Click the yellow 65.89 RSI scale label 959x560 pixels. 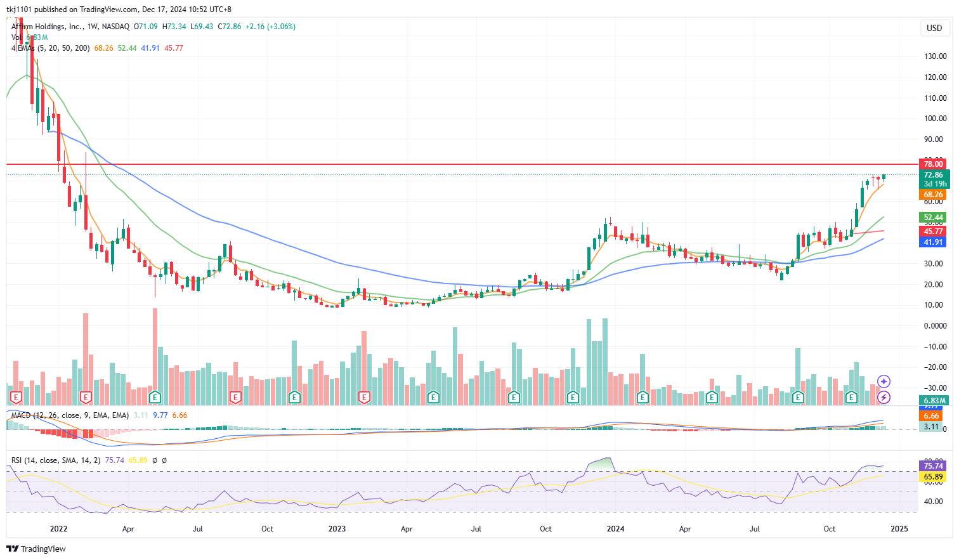tap(932, 477)
